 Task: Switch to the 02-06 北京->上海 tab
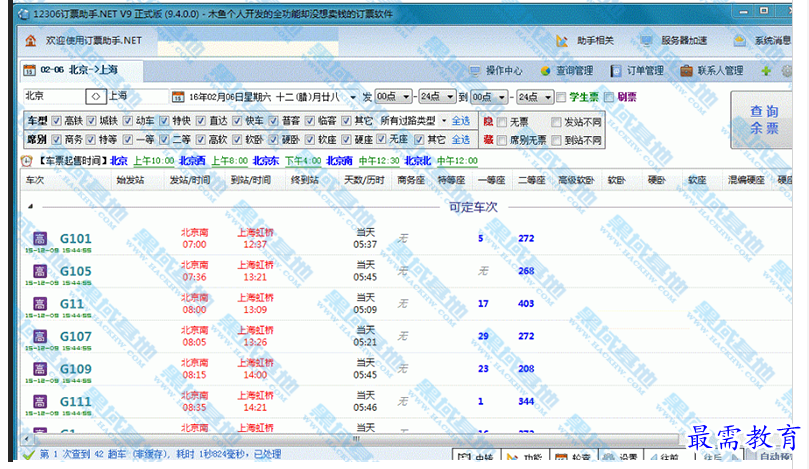[82, 70]
